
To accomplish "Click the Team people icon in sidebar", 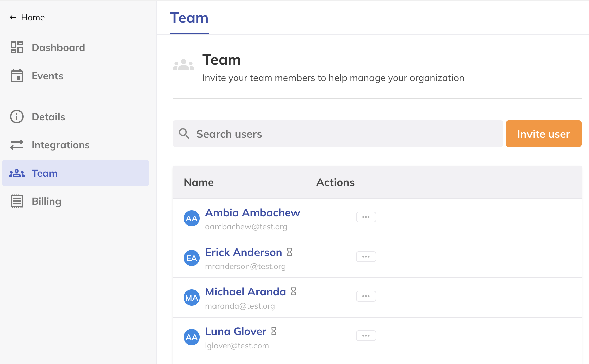I will pyautogui.click(x=17, y=173).
